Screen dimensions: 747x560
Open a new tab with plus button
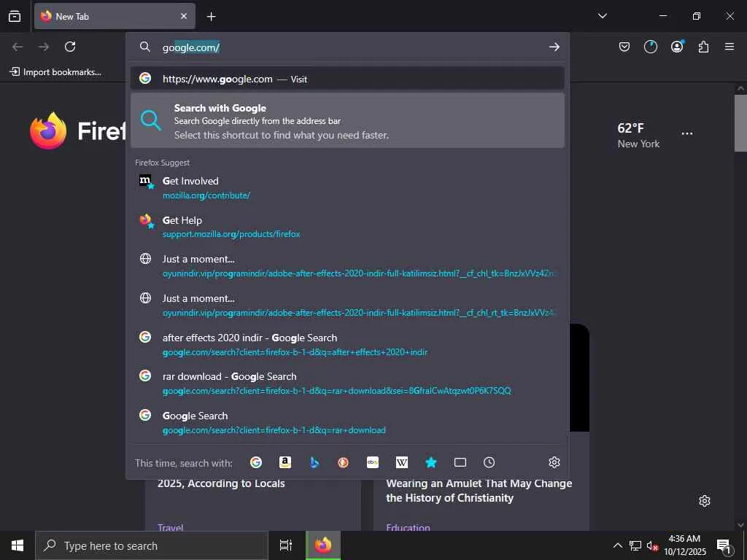coord(211,17)
